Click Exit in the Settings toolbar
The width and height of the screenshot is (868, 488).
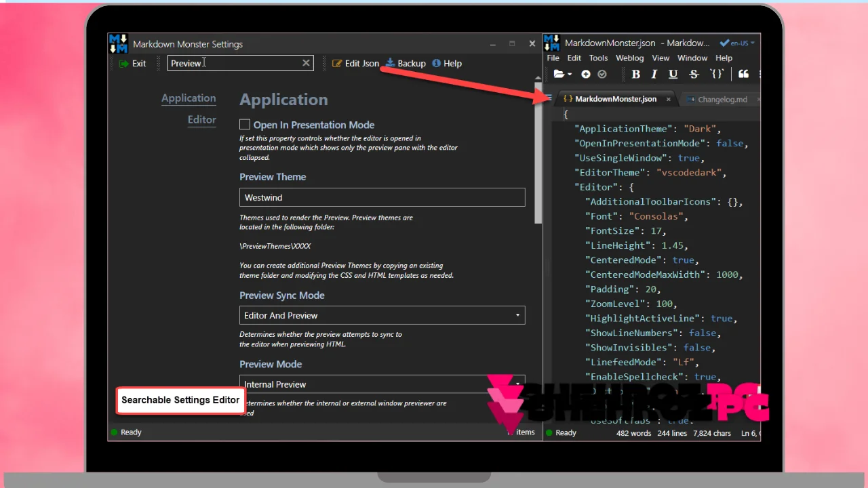point(132,63)
